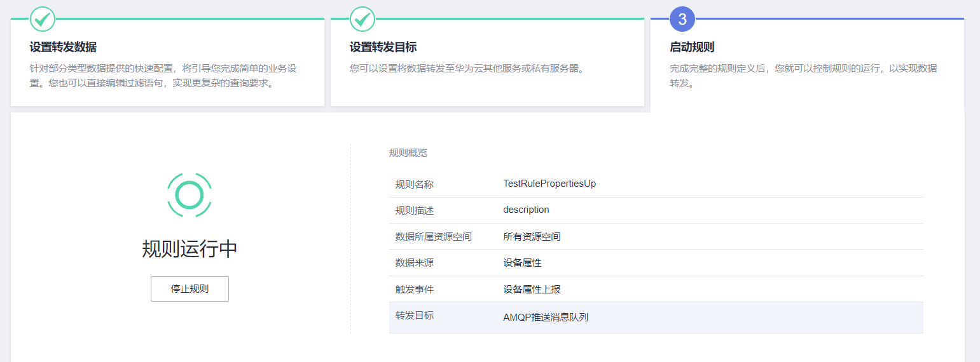
Task: Click the 规则描述 description value
Action: [526, 210]
